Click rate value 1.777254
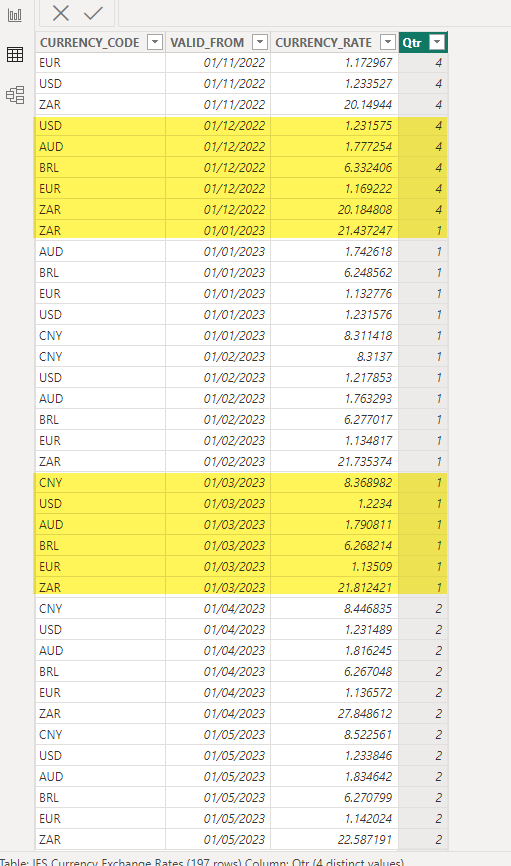This screenshot has height=866, width=511. (x=368, y=147)
